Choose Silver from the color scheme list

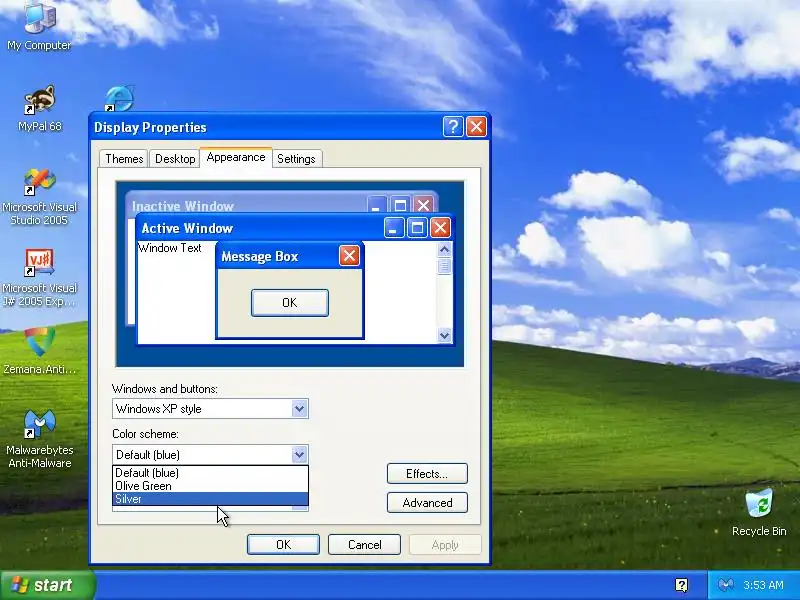tap(210, 499)
